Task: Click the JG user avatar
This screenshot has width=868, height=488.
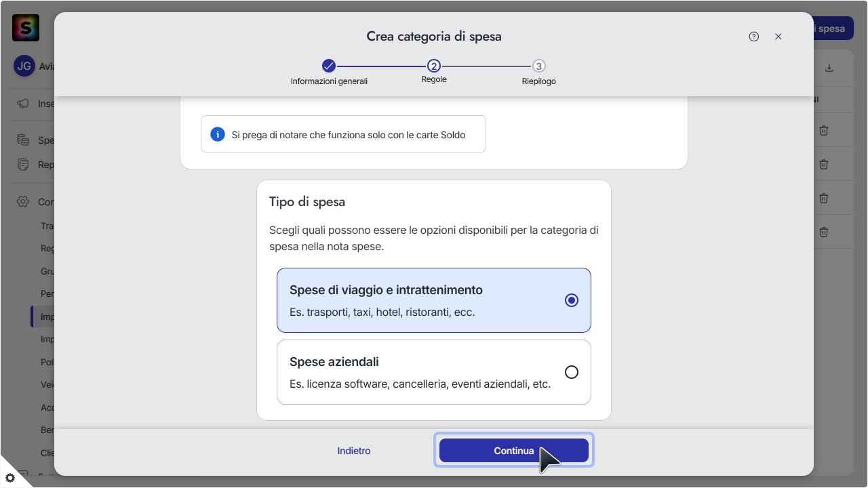Action: (24, 66)
